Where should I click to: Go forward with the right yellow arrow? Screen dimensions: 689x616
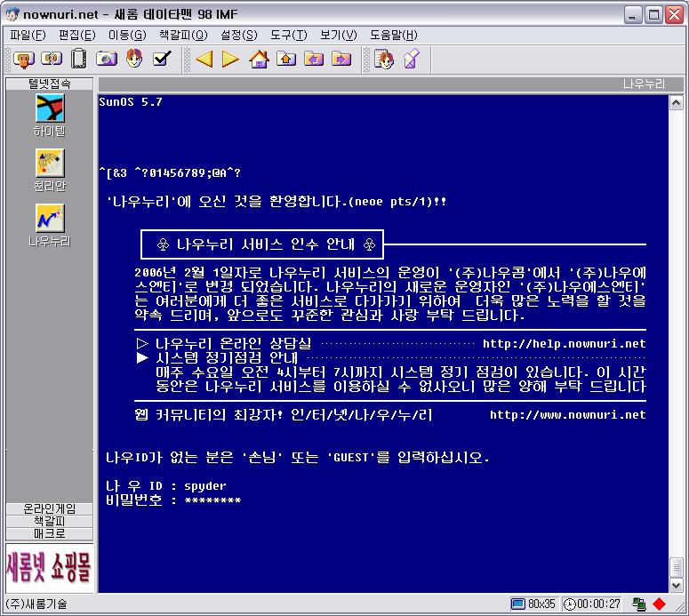tap(230, 59)
